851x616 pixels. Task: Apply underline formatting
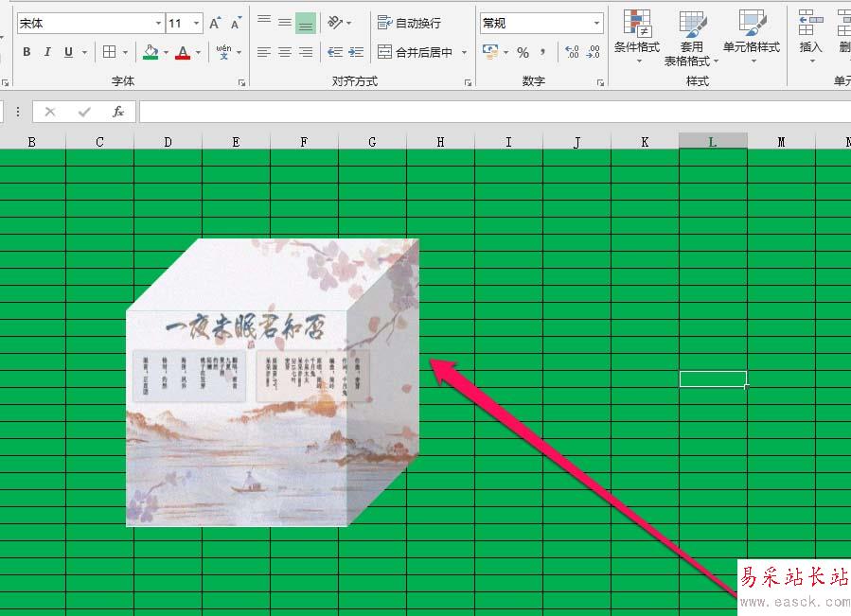coord(68,52)
